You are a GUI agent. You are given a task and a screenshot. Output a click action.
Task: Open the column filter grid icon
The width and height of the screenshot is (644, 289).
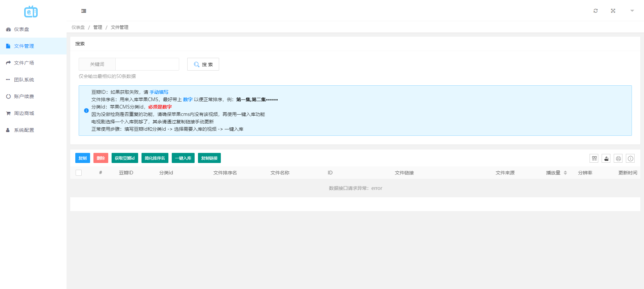594,158
